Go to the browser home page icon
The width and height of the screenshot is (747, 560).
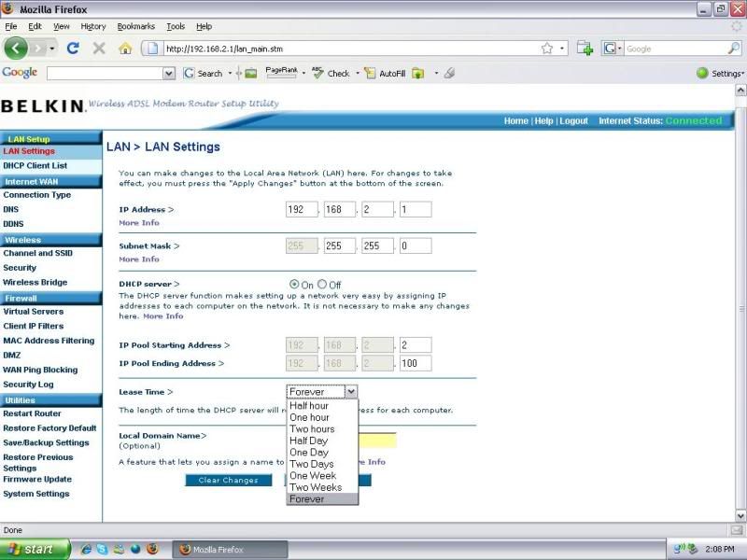pyautogui.click(x=125, y=49)
